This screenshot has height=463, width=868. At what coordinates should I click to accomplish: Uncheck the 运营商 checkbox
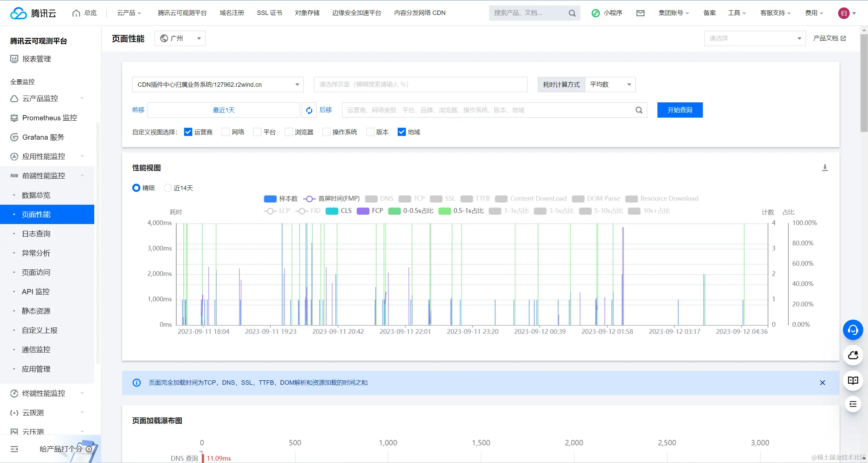(188, 132)
